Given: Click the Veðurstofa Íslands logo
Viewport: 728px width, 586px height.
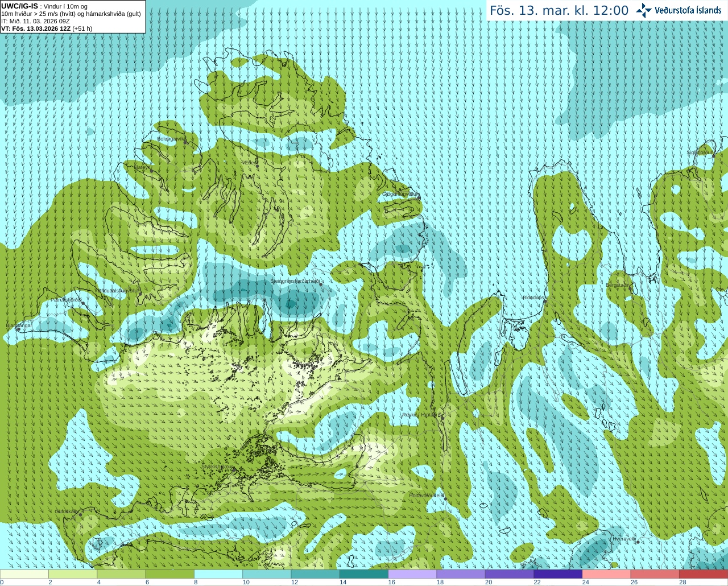Looking at the screenshot, I should [x=679, y=10].
